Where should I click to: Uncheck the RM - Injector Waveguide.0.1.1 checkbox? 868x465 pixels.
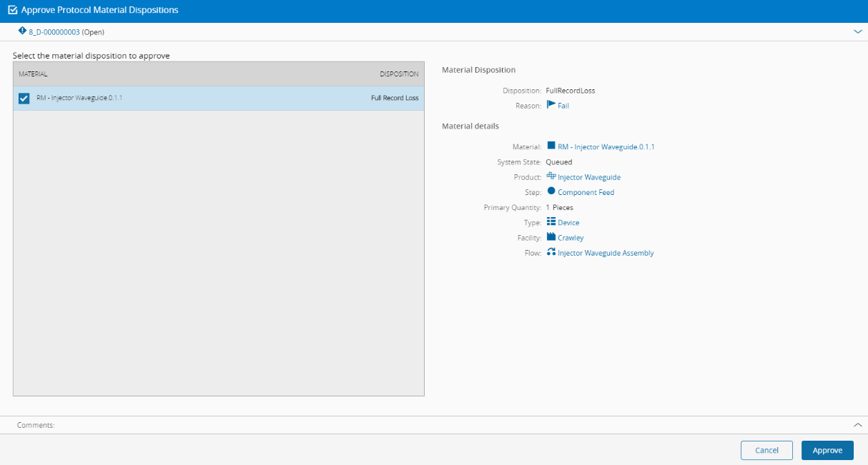pos(24,99)
